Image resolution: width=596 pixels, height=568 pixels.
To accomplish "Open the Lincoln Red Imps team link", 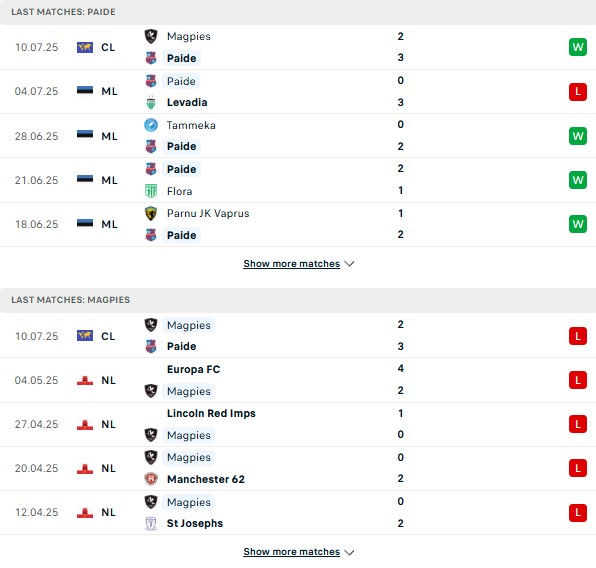I will click(x=211, y=413).
